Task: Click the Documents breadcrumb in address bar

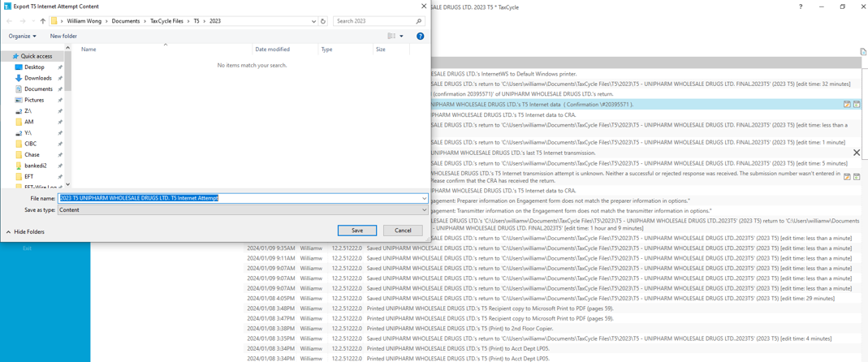Action: pyautogui.click(x=125, y=21)
